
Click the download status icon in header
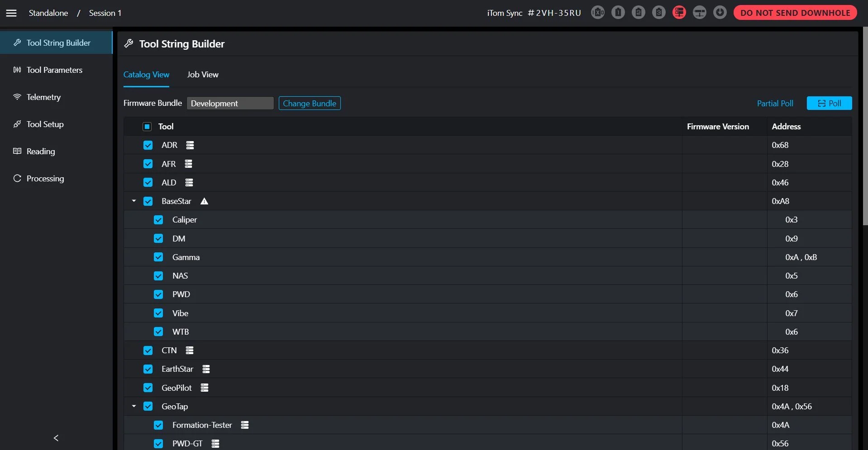point(720,12)
